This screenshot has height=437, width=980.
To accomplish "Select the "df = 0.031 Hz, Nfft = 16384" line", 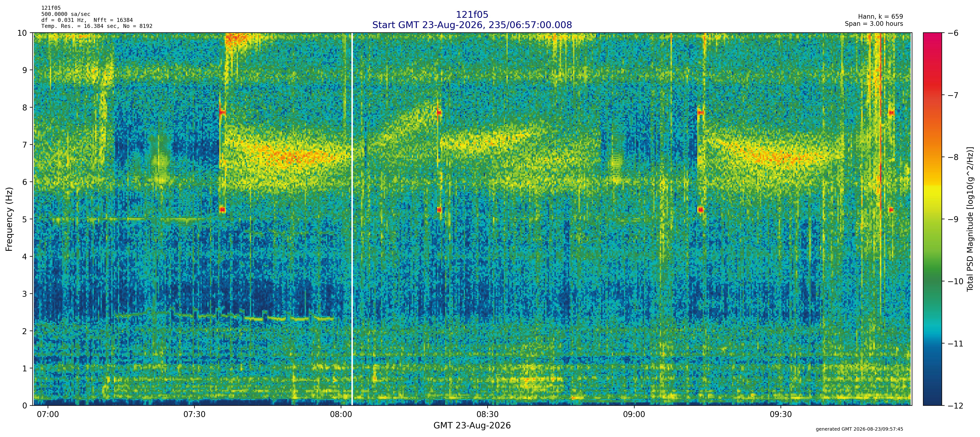I will [87, 20].
